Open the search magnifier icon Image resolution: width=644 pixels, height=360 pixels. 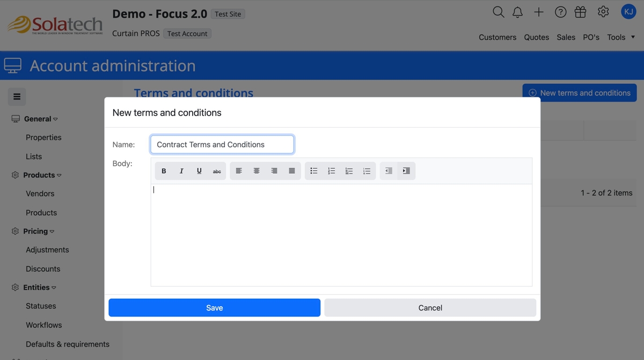[499, 12]
